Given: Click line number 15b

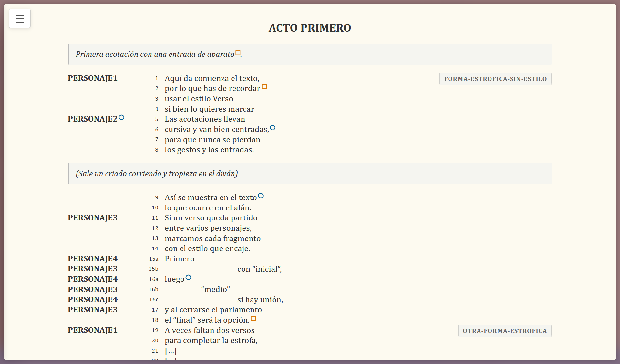Looking at the screenshot, I should point(153,269).
